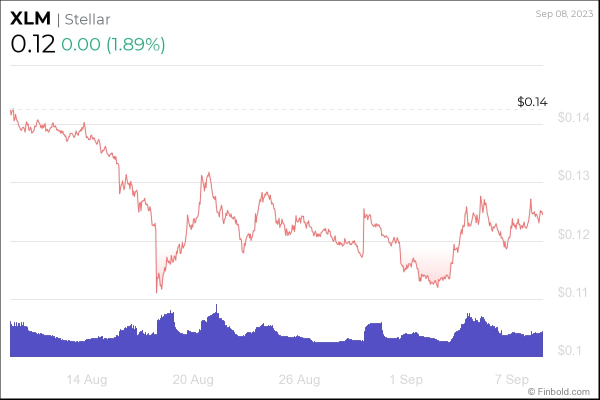Click the Stellar asset name

point(91,19)
